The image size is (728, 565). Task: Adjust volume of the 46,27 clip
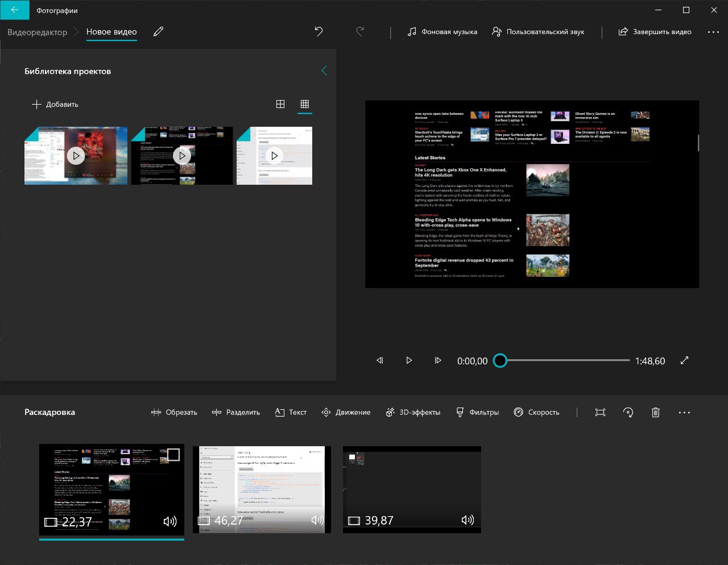pyautogui.click(x=318, y=520)
